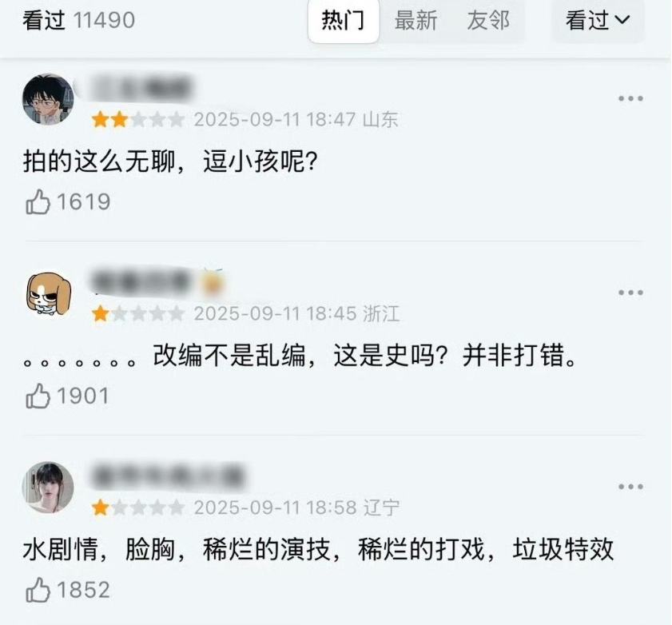672x625 pixels.
Task: Open more options for the 辽宁 comment
Action: click(630, 487)
